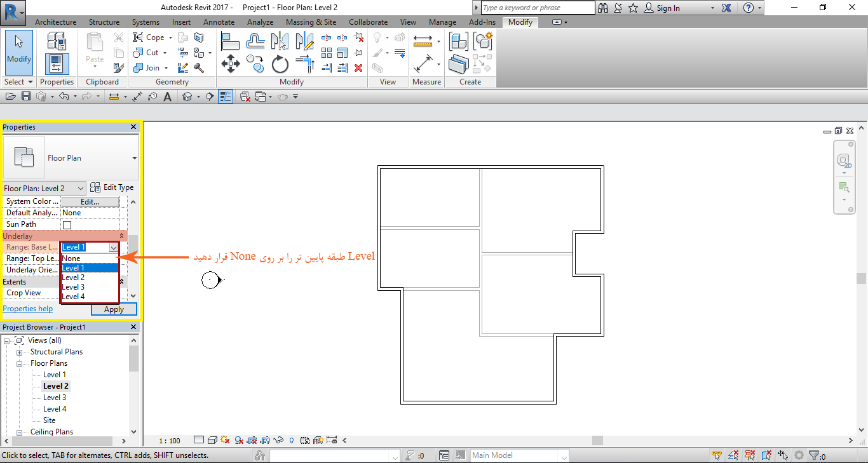Image resolution: width=868 pixels, height=463 pixels.
Task: Select the Split Element tool
Action: tap(327, 37)
